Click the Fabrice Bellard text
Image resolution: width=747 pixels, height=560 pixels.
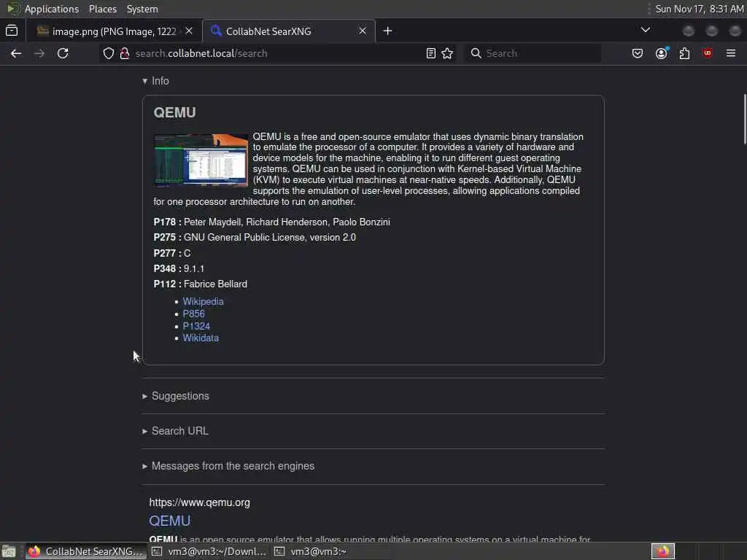[x=215, y=284]
